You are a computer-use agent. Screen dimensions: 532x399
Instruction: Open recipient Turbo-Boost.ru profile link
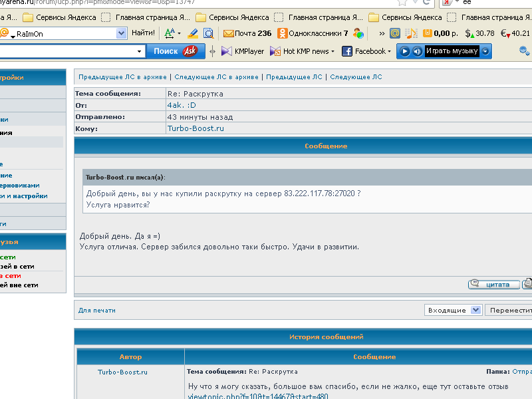196,128
